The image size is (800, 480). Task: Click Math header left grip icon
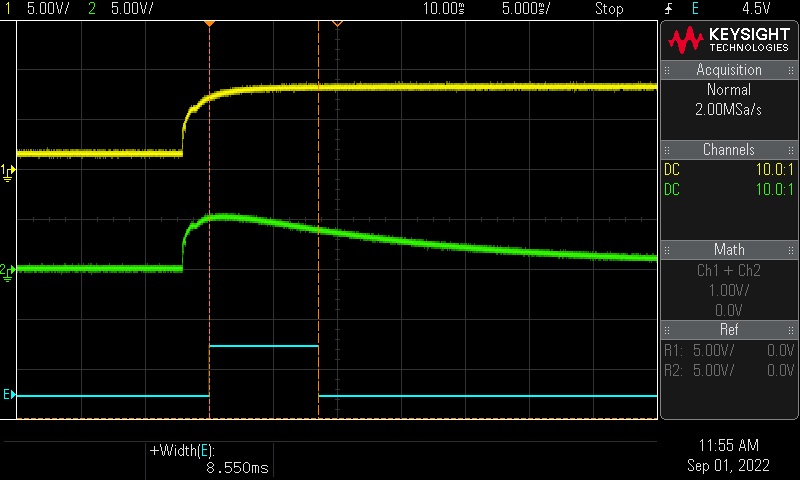[667, 250]
